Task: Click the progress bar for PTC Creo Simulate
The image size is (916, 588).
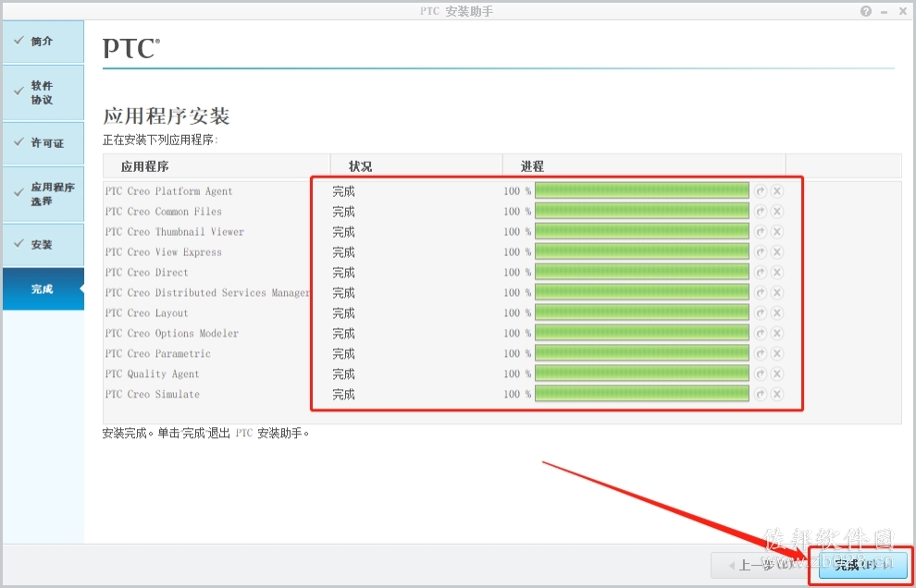Action: click(x=642, y=394)
